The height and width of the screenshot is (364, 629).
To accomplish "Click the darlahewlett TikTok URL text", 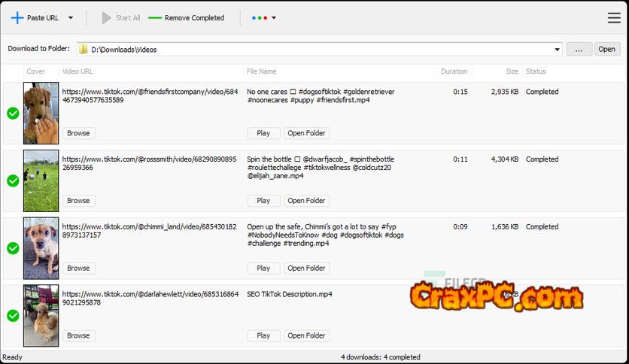I will point(150,299).
